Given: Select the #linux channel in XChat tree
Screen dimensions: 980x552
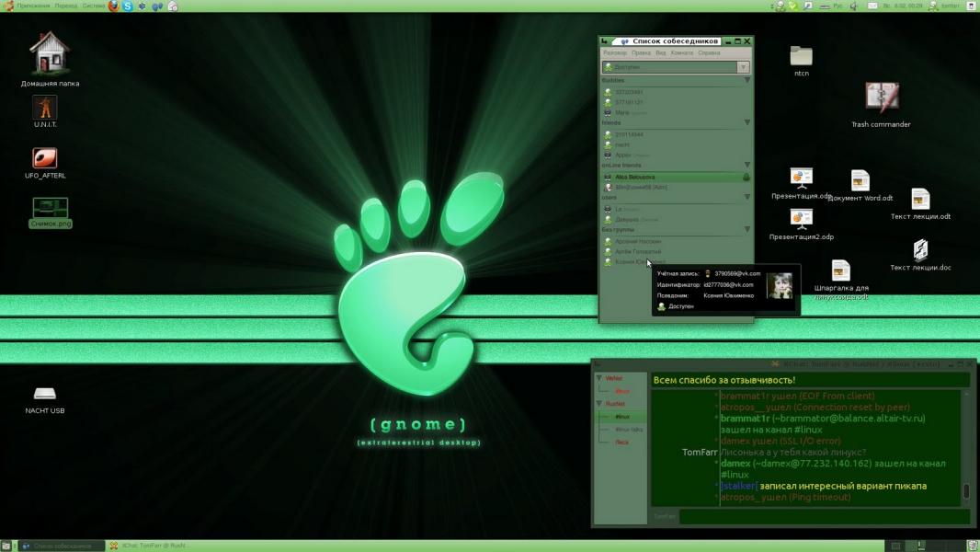Looking at the screenshot, I should pyautogui.click(x=622, y=417).
